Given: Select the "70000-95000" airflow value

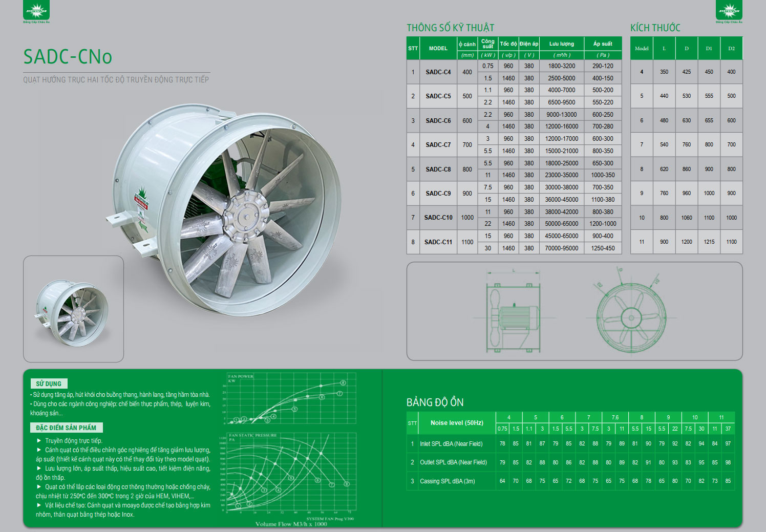Looking at the screenshot, I should click(x=562, y=248).
